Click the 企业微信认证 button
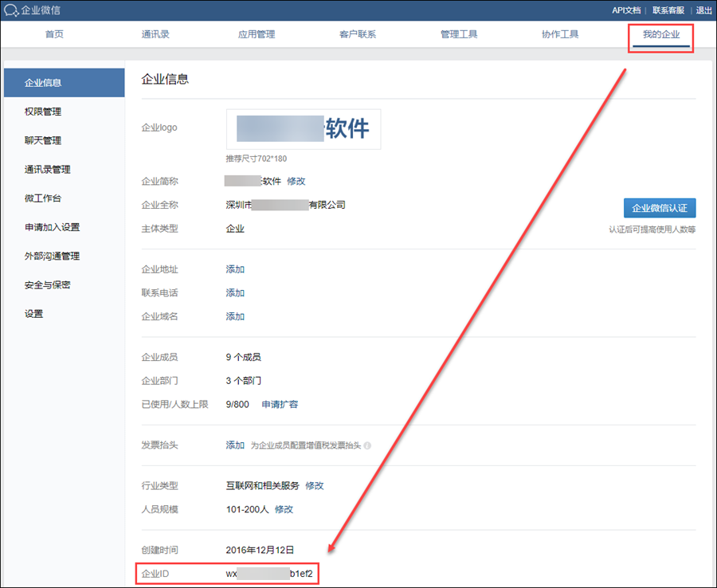Screen dimensions: 717x588 (660, 208)
